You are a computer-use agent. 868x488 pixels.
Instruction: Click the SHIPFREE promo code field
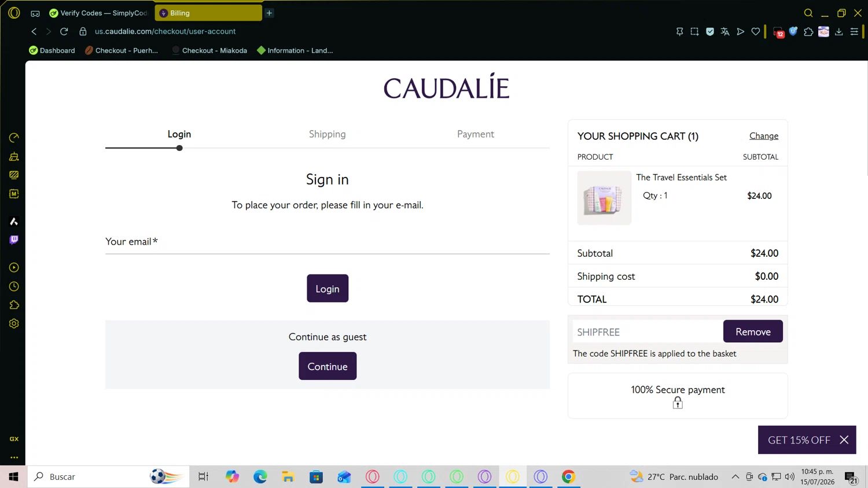pos(648,332)
